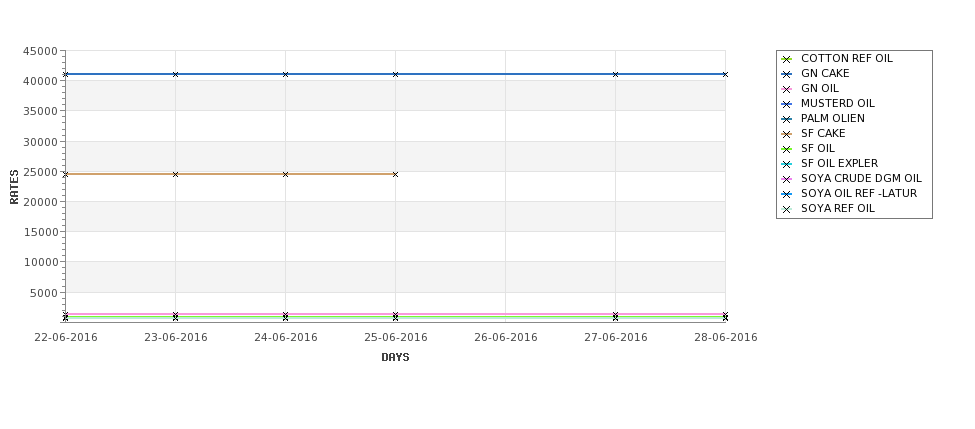Viewport: 975px width, 429px height.
Task: Click the PALM OLIEN legend marker
Action: pos(787,119)
